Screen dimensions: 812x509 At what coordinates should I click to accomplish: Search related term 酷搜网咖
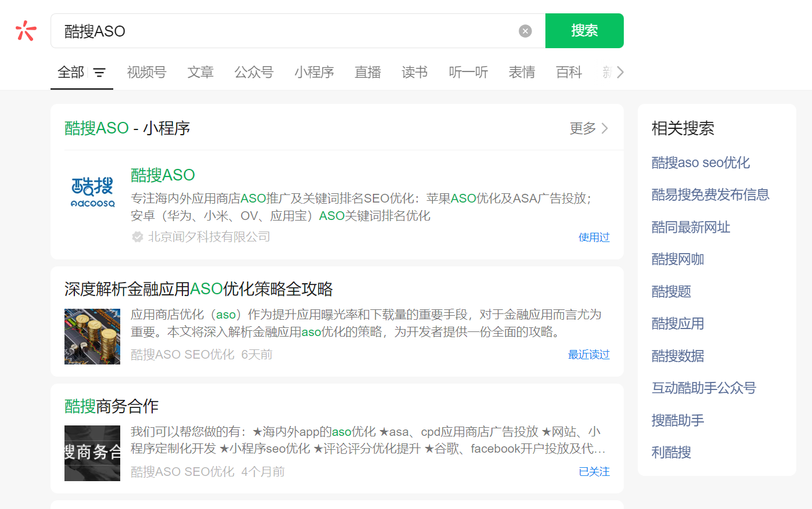678,259
